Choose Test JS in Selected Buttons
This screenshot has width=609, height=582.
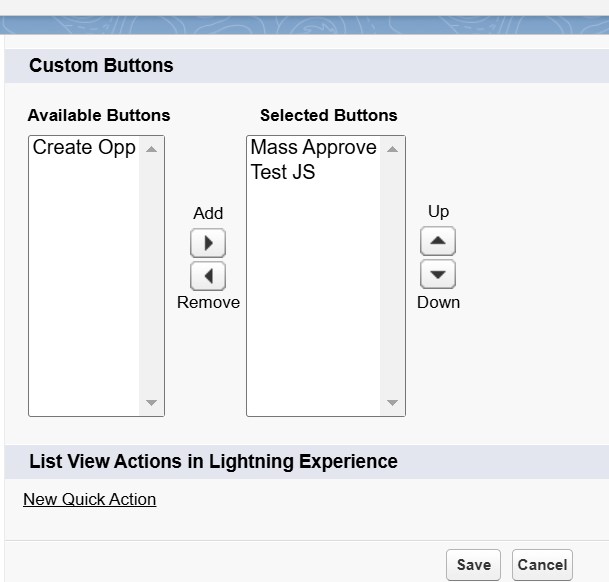point(283,173)
